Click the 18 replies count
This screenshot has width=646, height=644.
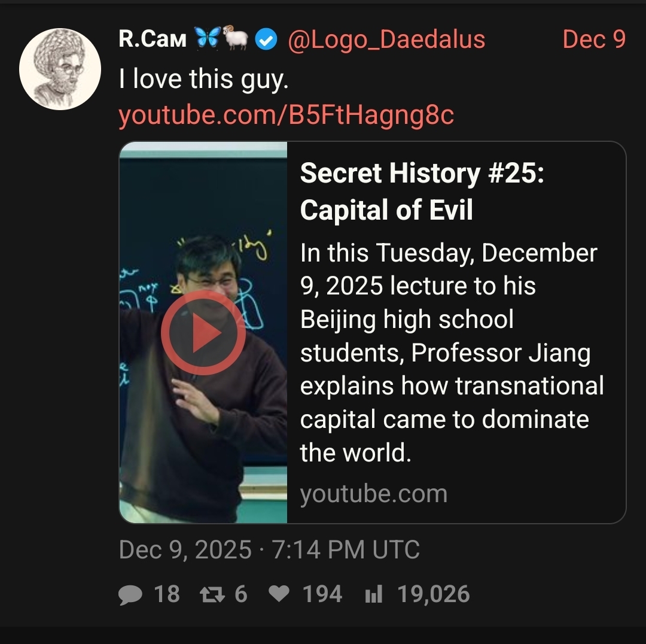click(x=166, y=594)
